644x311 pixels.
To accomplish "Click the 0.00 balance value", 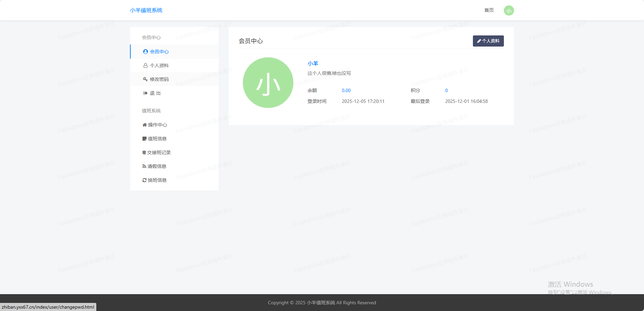I will (346, 90).
